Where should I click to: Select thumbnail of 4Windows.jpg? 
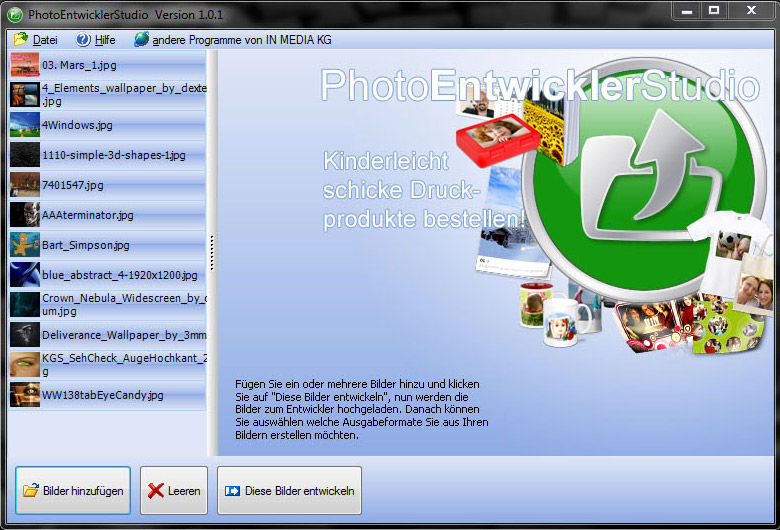click(24, 124)
